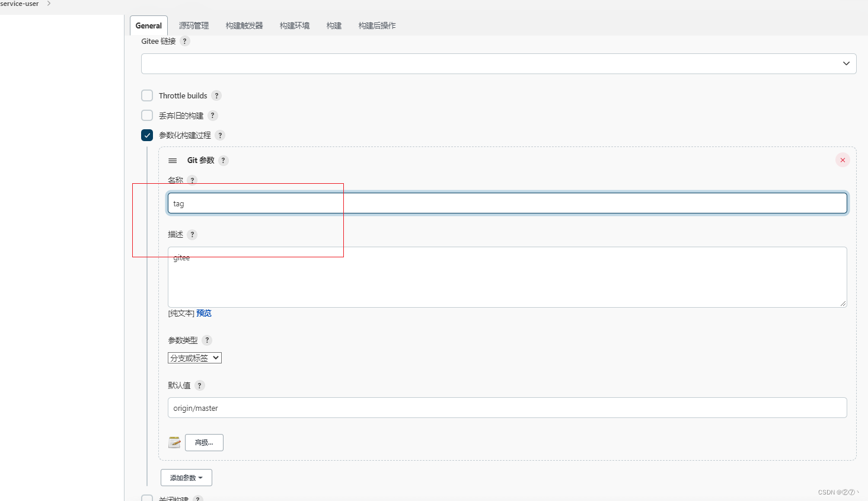The width and height of the screenshot is (868, 501).
Task: Switch to the 构建后操作 tab
Action: pyautogui.click(x=377, y=25)
